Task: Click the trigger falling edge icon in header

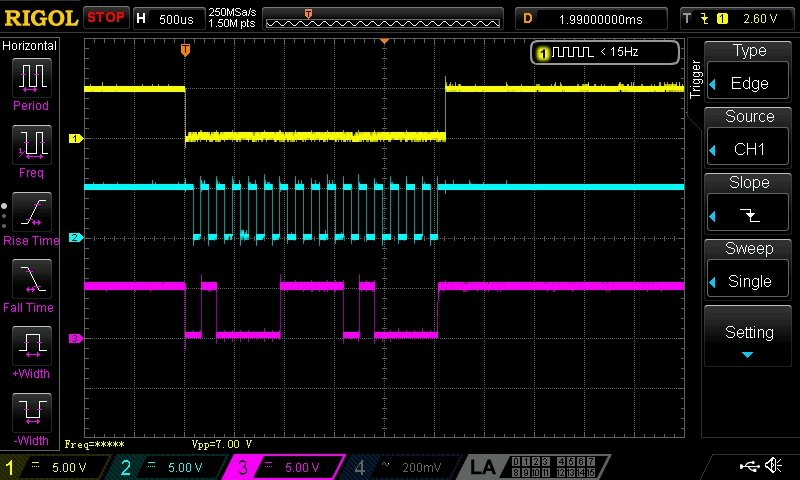Action: 705,19
